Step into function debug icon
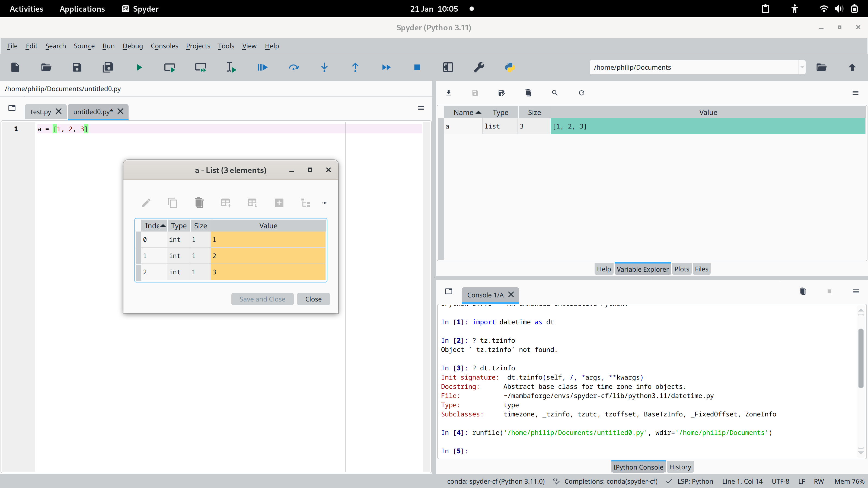The image size is (868, 488). point(324,67)
